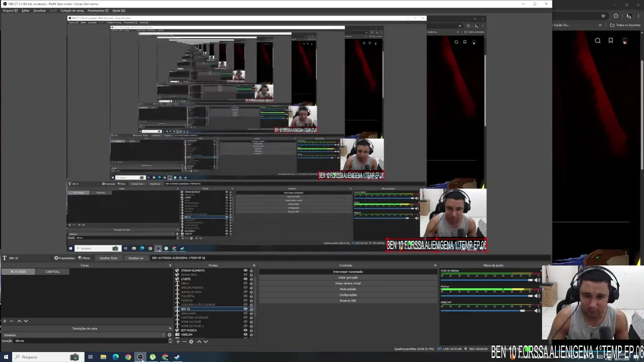644x362 pixels.
Task: Click Iniciar câmera virtual
Action: [348, 283]
